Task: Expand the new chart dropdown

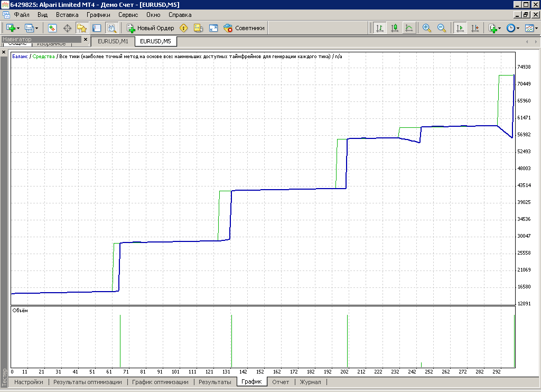Action: [19, 28]
